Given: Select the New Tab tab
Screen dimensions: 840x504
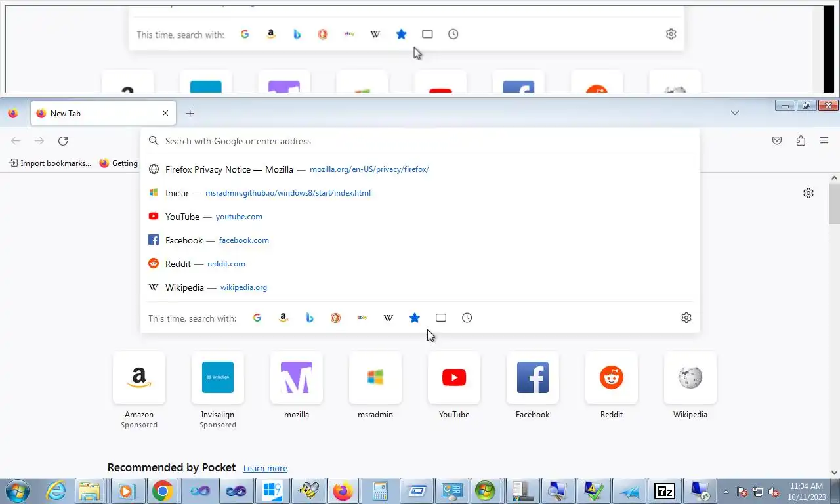Looking at the screenshot, I should click(x=102, y=113).
